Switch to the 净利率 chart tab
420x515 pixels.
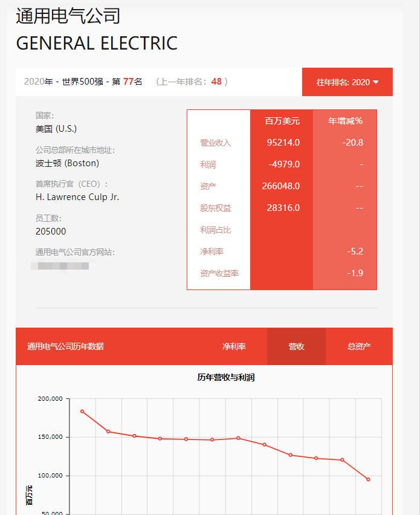click(234, 346)
